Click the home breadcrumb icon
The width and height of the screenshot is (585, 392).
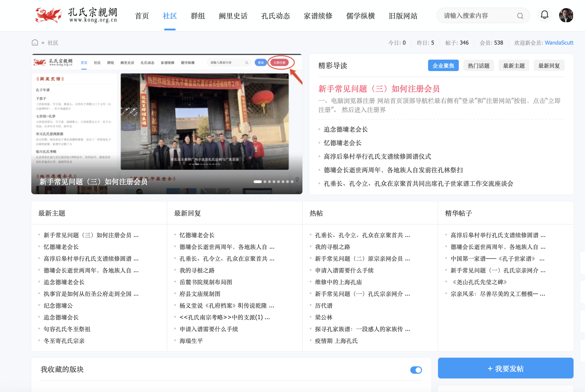point(35,42)
